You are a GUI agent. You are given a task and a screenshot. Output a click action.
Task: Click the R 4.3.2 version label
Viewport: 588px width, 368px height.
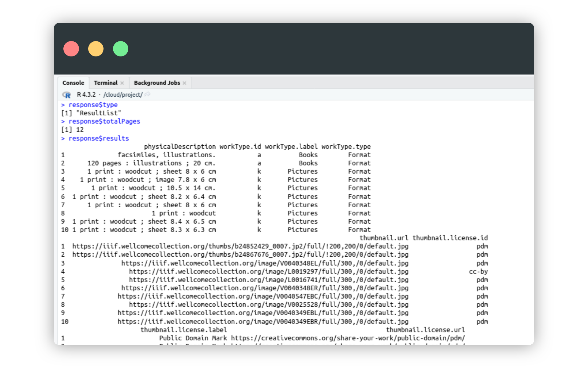click(86, 95)
